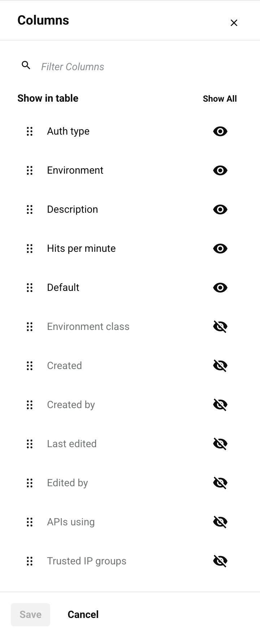This screenshot has width=260, height=644.
Task: Hide the Auth type column
Action: coord(220,131)
